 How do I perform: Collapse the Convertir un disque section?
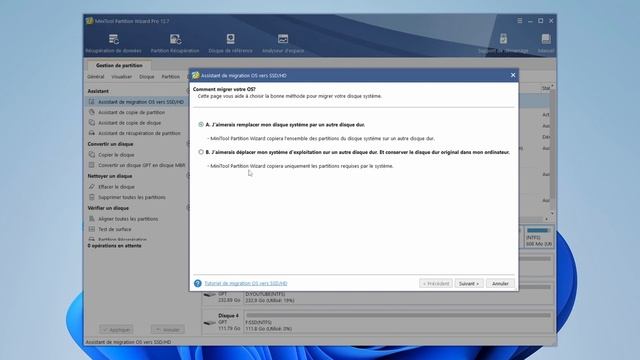click(x=188, y=144)
